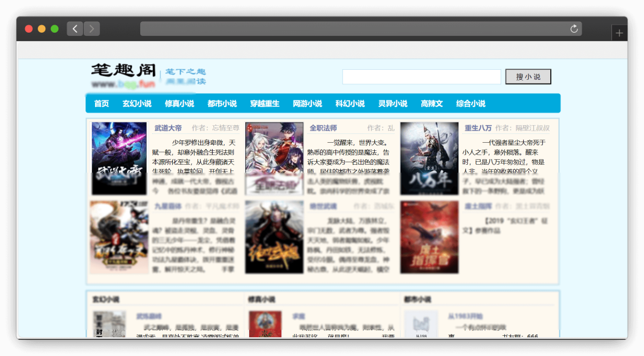Image resolution: width=644 pixels, height=356 pixels.
Task: Click the 九星霸体 book cover image
Action: click(x=119, y=237)
